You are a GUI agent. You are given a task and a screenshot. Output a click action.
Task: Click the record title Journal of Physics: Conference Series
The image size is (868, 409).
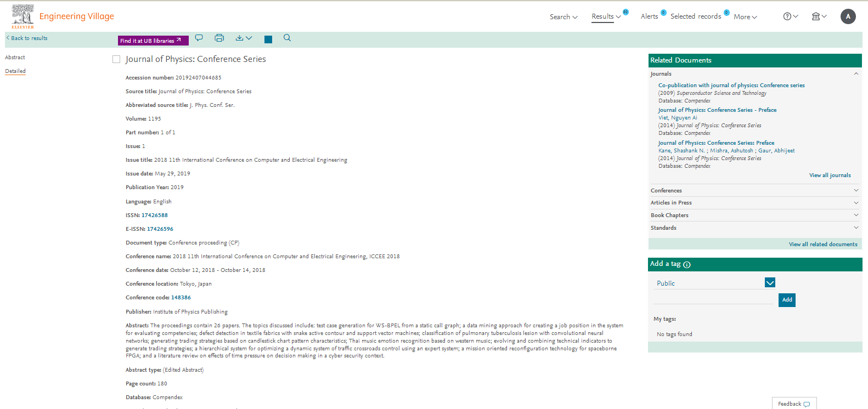[196, 59]
